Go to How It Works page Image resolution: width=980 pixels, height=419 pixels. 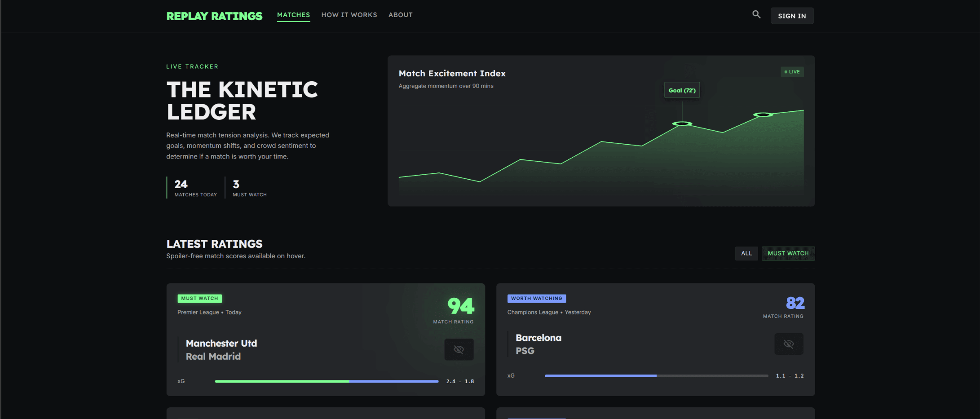click(x=349, y=15)
